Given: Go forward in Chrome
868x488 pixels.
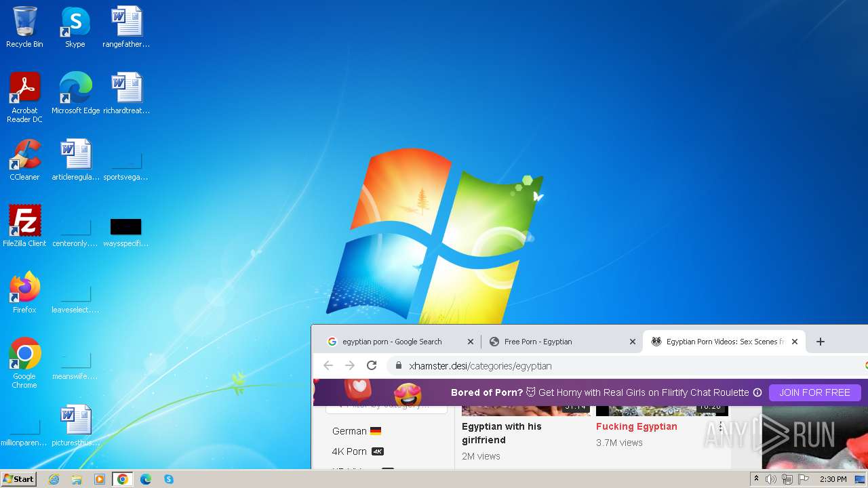Looking at the screenshot, I should [x=350, y=365].
